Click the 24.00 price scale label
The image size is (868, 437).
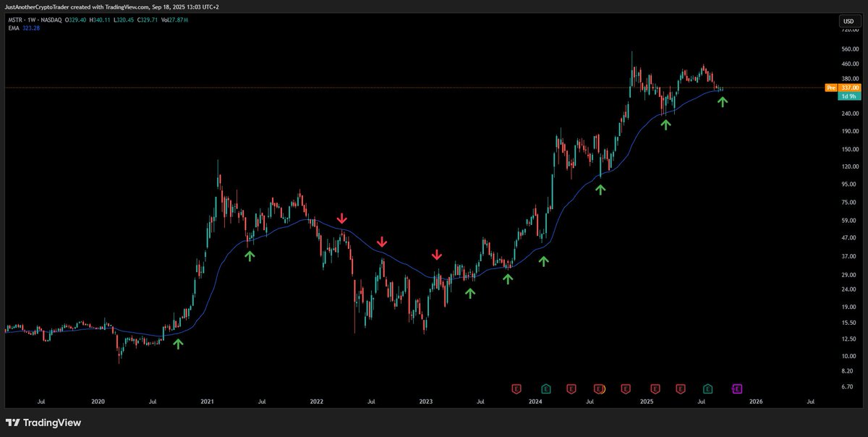point(849,289)
